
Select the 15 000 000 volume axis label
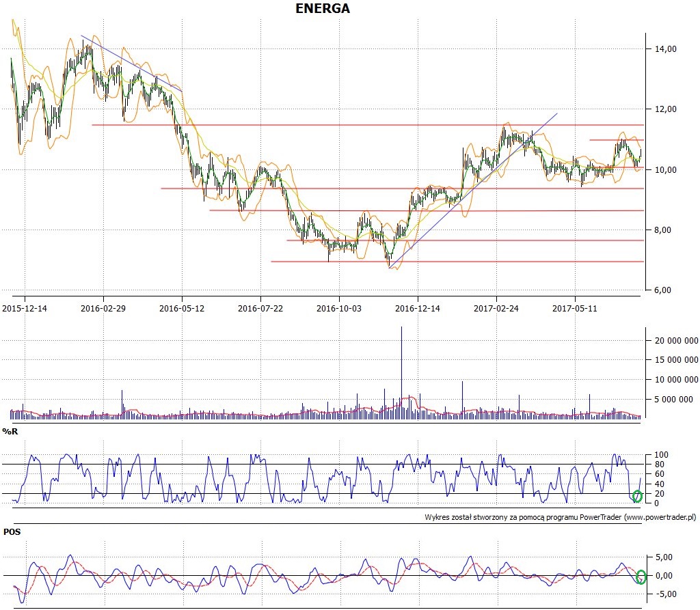click(x=676, y=360)
